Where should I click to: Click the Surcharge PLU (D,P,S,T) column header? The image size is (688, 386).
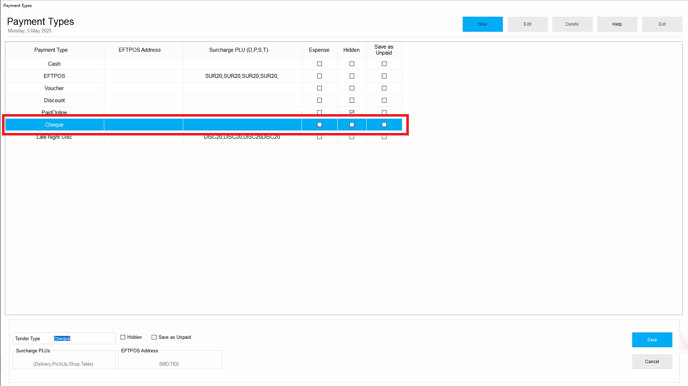coord(242,50)
